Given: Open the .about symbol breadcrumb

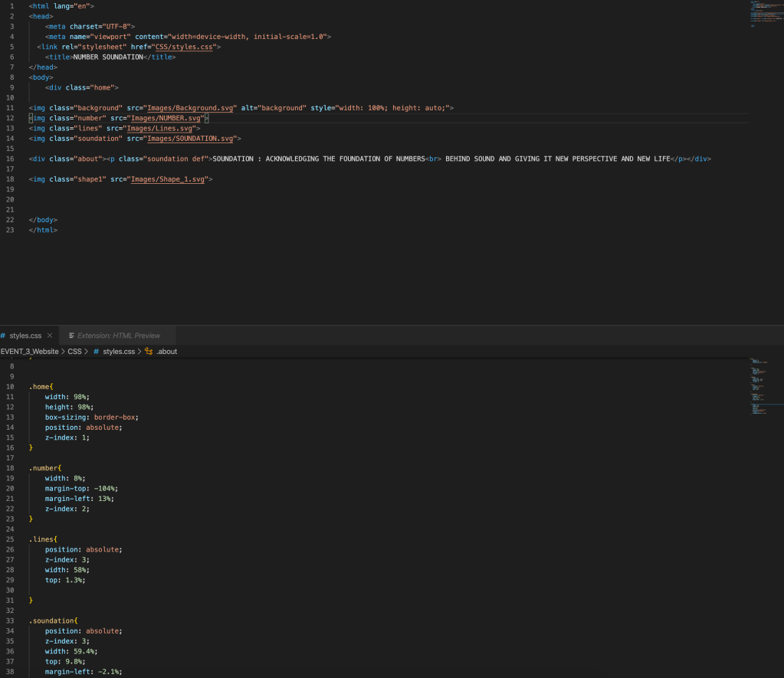Looking at the screenshot, I should (x=166, y=352).
